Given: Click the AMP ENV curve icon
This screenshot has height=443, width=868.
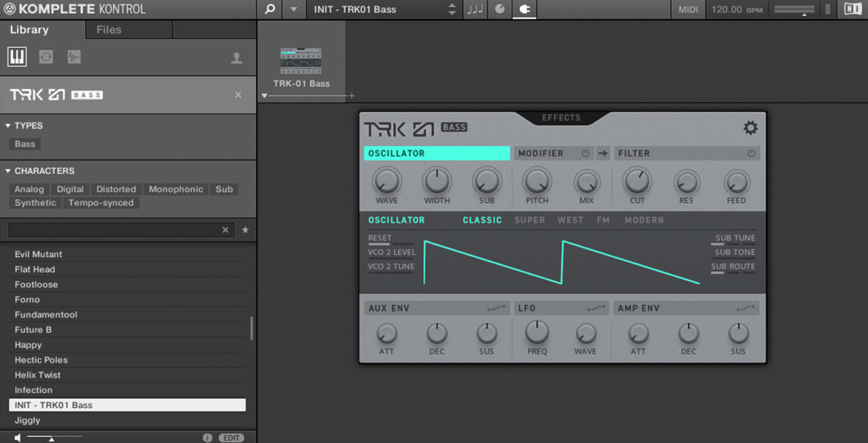Looking at the screenshot, I should tap(745, 309).
